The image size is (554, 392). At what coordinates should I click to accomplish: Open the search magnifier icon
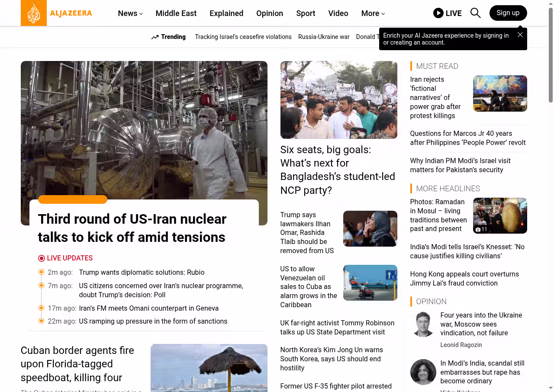(x=475, y=13)
